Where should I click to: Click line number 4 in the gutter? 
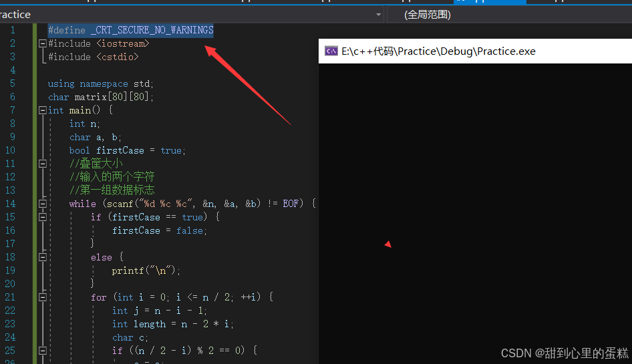coord(13,70)
